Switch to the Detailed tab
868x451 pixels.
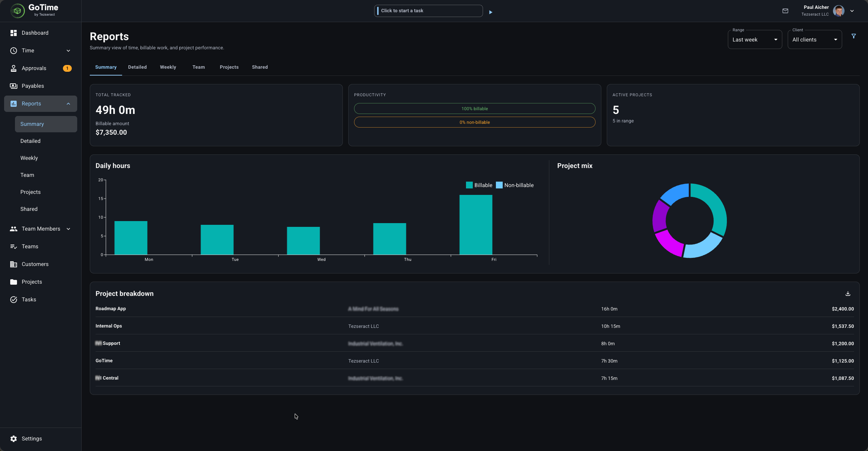click(x=137, y=67)
